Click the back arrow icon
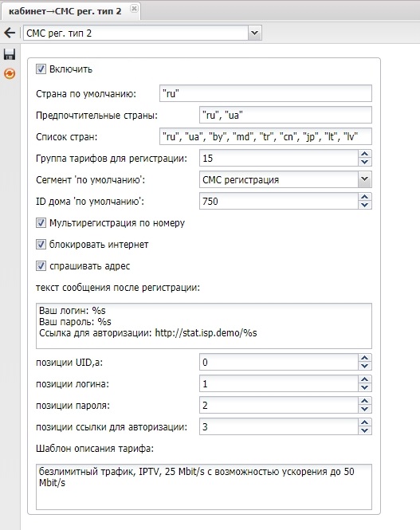 (10, 33)
